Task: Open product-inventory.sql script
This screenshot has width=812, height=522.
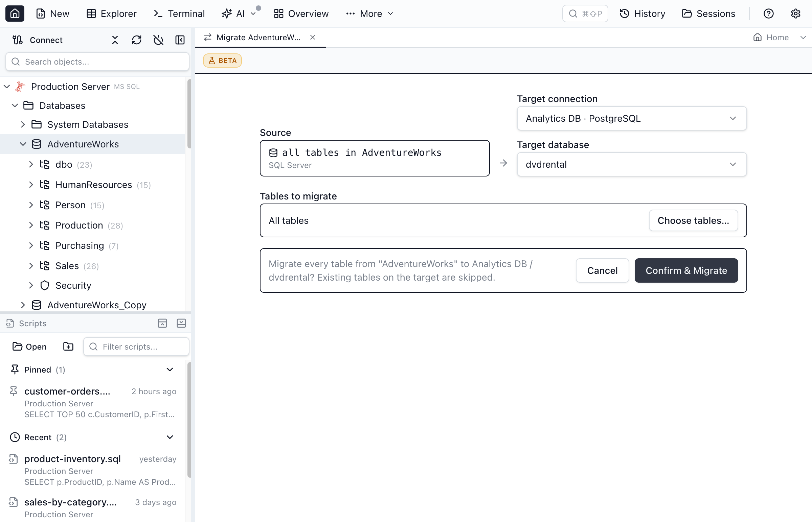Action: 92,470
